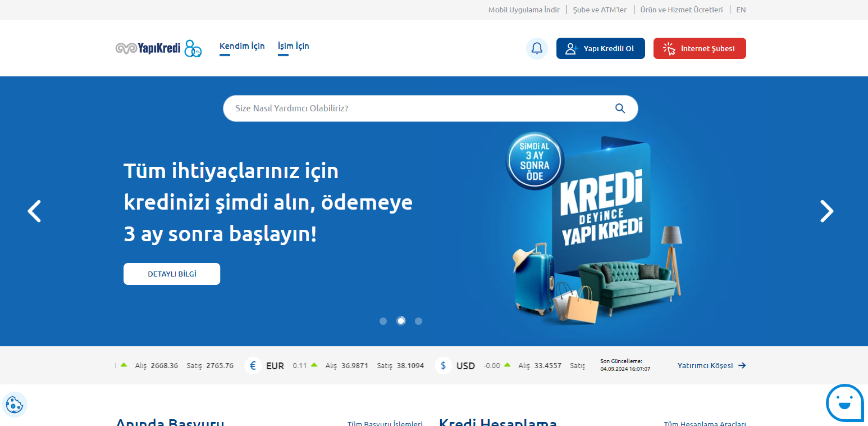868x426 pixels.
Task: Open the chatbot assistant smiley icon
Action: 844,403
